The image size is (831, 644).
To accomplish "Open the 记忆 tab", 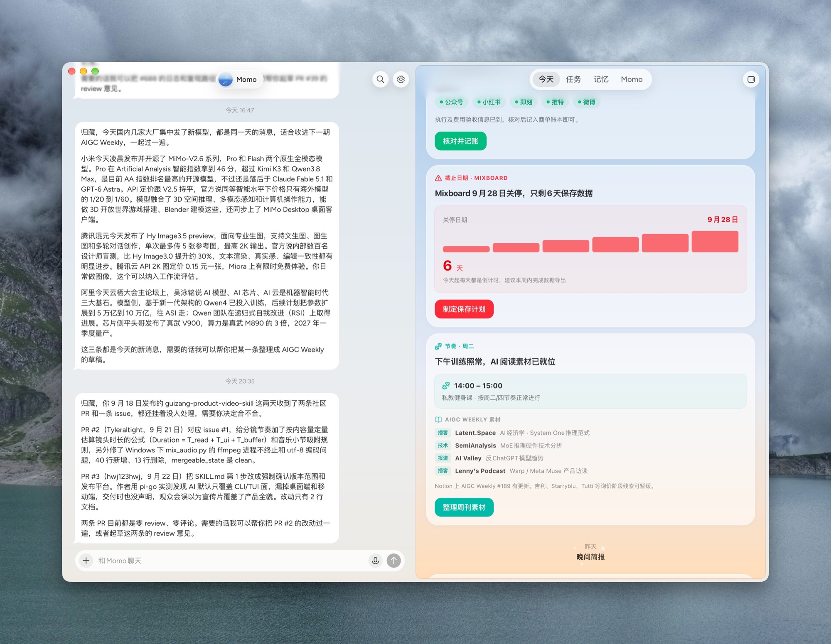I will click(601, 79).
